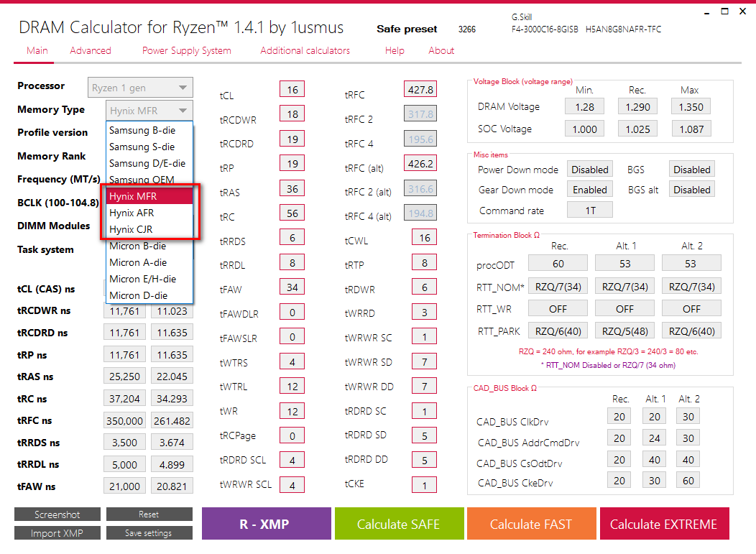Select Micron A-die option
756x554 pixels.
pos(149,262)
